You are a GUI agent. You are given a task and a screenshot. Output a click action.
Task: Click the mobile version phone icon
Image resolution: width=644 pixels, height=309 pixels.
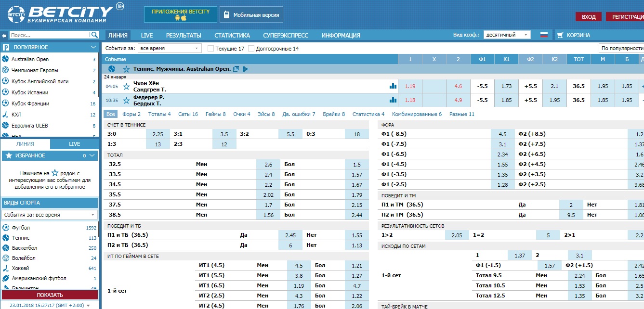pos(226,15)
